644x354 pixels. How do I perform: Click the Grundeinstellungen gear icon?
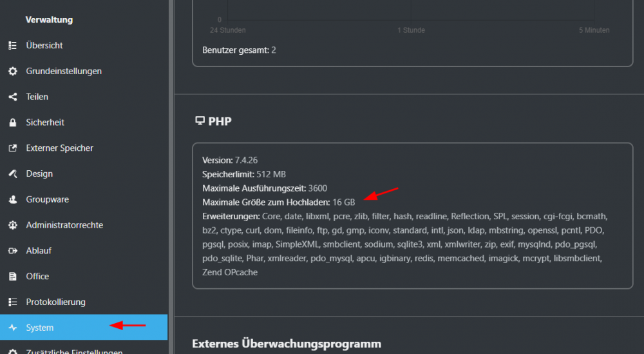point(13,71)
